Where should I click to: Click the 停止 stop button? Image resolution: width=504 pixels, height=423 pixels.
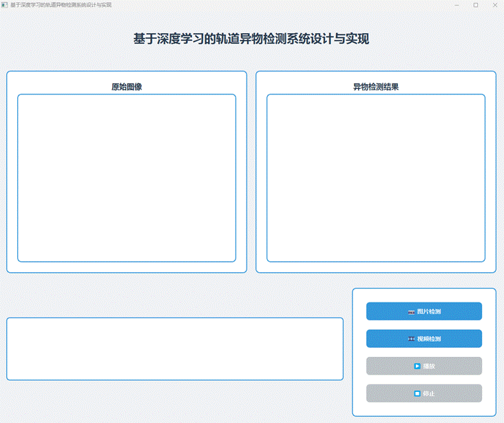point(424,393)
